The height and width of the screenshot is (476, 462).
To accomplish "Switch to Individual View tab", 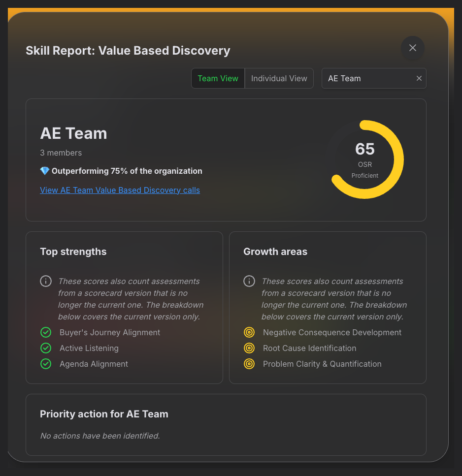I will point(279,78).
